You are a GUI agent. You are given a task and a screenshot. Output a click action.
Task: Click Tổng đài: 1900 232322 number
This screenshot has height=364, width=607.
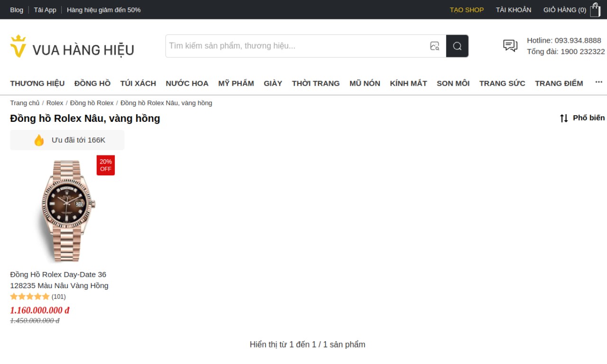coord(566,52)
